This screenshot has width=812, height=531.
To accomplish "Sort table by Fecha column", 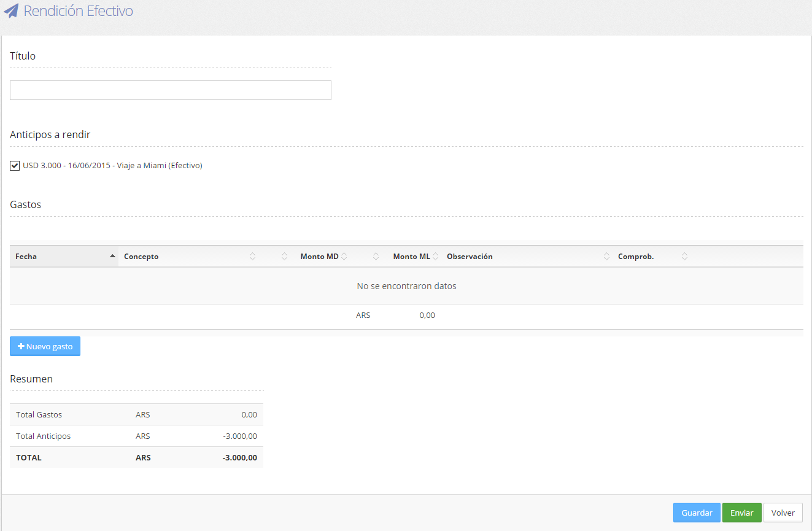I will [x=64, y=257].
